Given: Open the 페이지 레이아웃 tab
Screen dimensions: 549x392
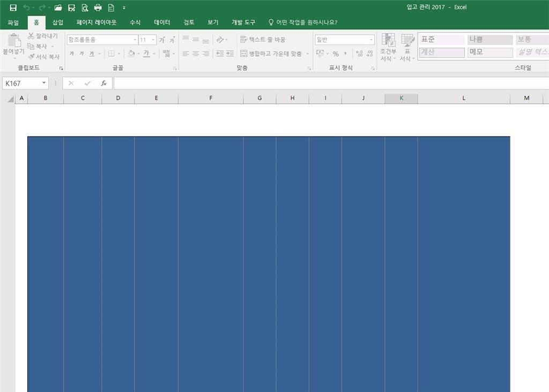Looking at the screenshot, I should click(97, 22).
